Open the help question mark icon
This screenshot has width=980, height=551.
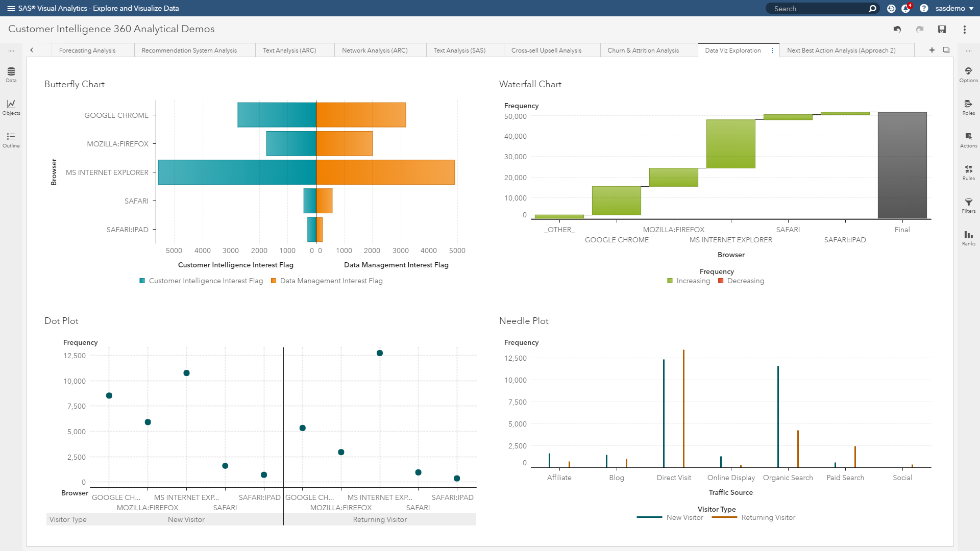[924, 9]
